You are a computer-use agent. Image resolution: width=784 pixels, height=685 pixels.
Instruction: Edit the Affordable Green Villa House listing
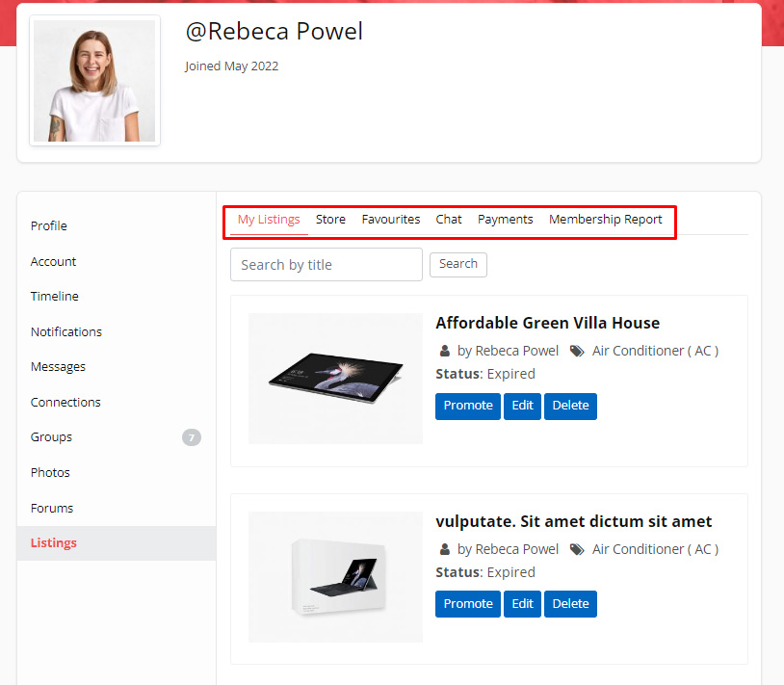522,406
